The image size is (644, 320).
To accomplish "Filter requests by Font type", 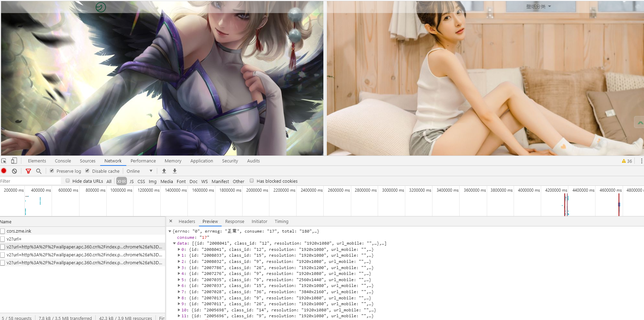I will click(x=181, y=181).
